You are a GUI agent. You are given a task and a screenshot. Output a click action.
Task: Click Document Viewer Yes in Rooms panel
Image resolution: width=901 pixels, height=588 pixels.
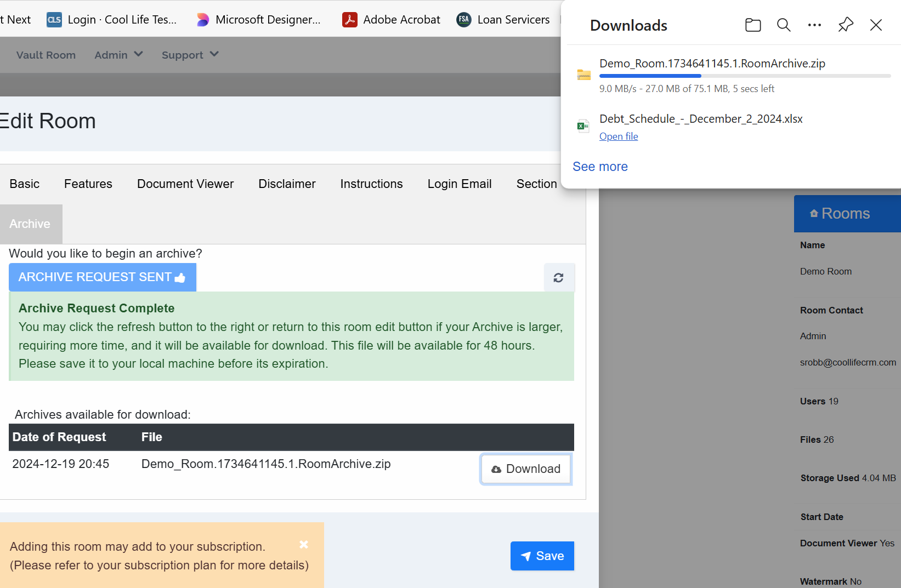[x=847, y=543]
